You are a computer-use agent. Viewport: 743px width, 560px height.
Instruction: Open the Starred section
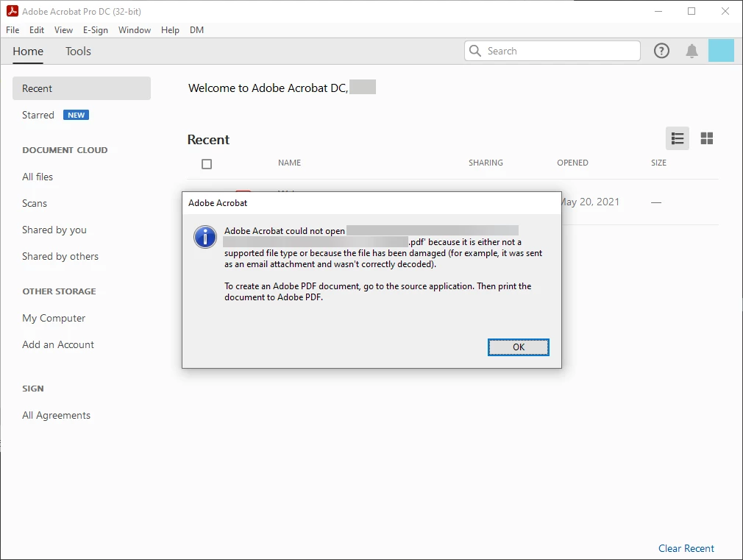tap(38, 116)
